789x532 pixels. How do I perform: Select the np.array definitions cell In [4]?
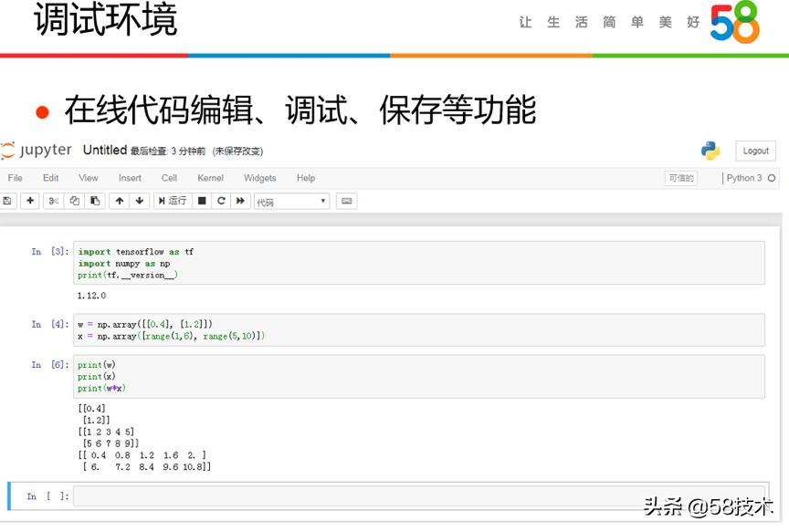[x=419, y=329]
